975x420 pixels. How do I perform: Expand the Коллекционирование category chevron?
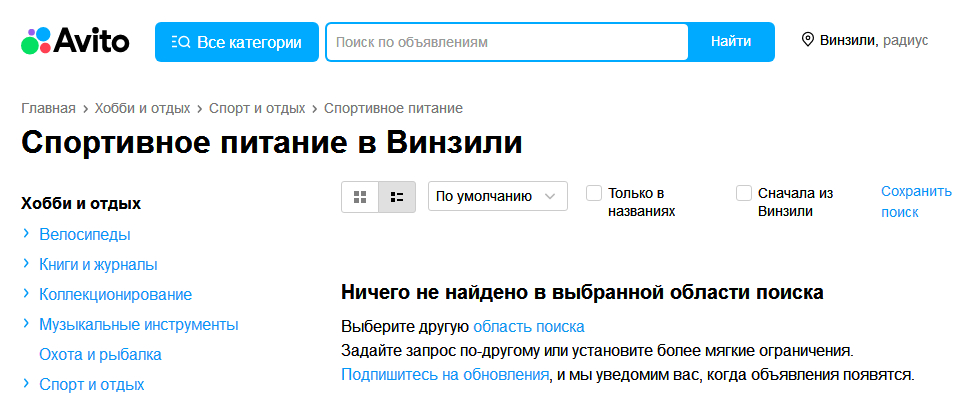coord(26,294)
